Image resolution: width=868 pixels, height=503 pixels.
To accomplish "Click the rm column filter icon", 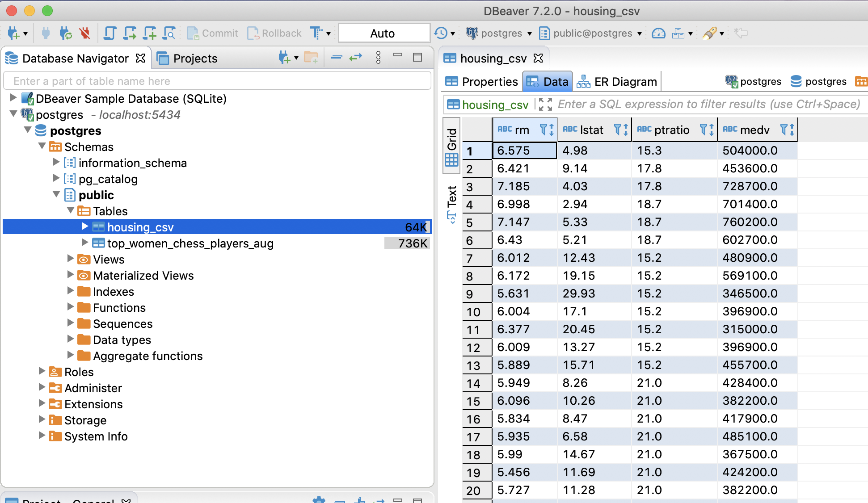I will [544, 130].
